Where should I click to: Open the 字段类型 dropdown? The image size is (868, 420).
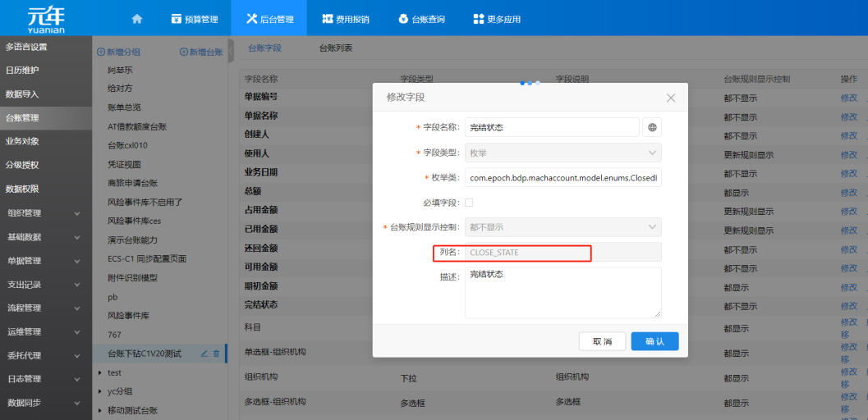pos(563,153)
